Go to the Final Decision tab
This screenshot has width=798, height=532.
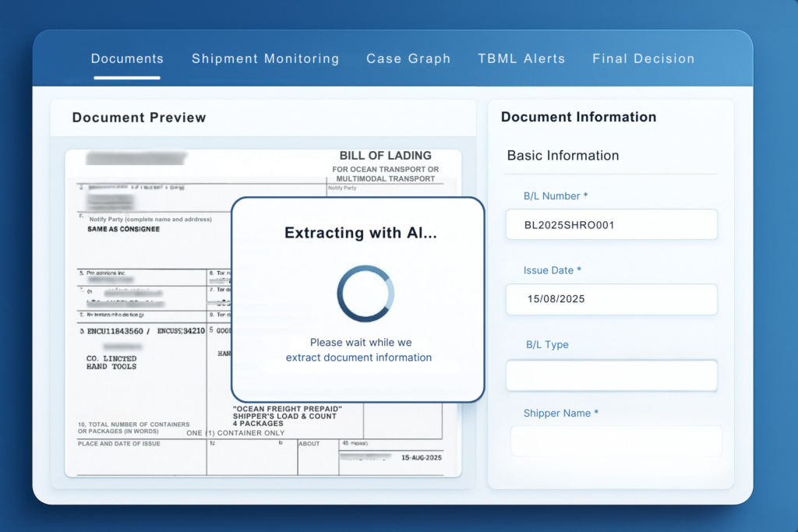(643, 58)
